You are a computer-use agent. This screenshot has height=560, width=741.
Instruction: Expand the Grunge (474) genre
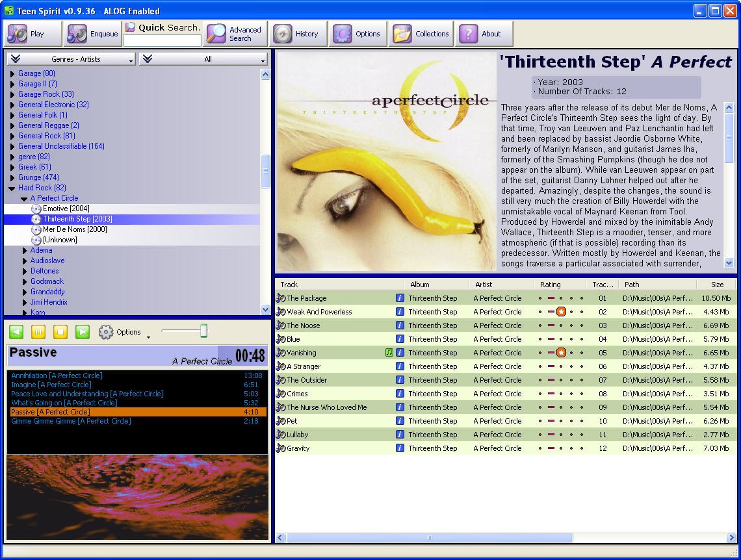(12, 177)
